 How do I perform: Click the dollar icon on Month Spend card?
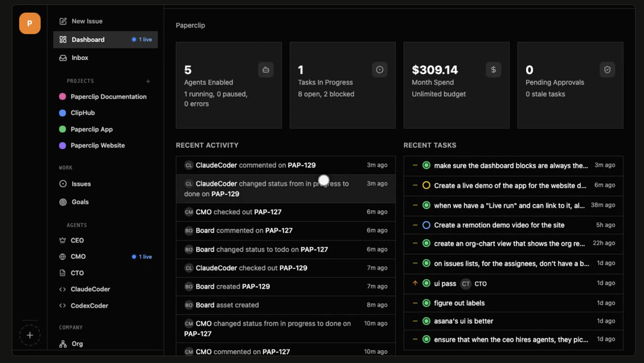click(x=493, y=70)
